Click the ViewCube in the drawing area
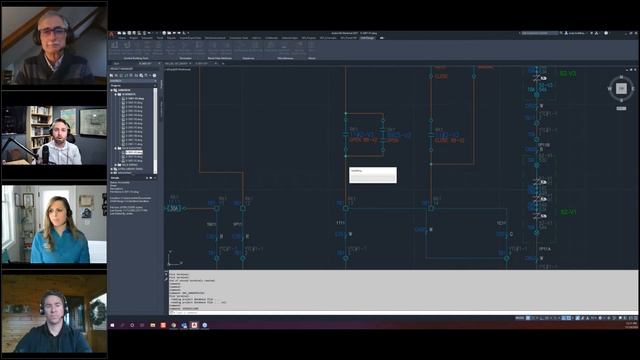Viewport: 640px width, 360px height. [621, 88]
